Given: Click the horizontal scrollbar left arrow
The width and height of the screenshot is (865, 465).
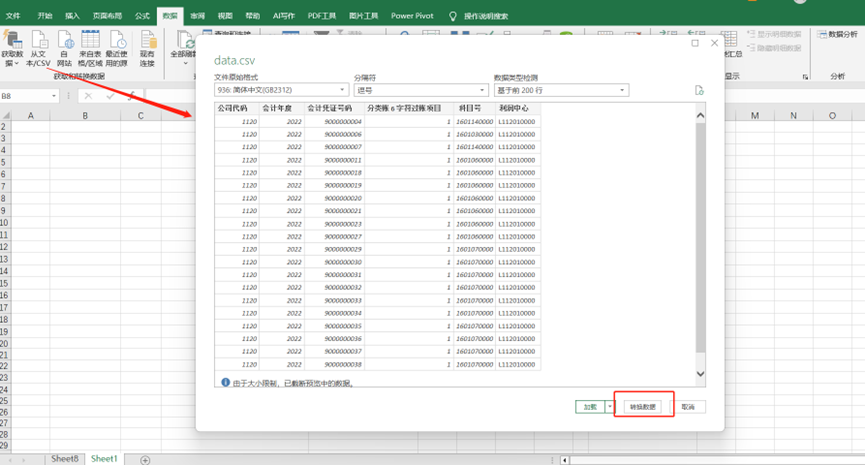Looking at the screenshot, I should pos(564,459).
